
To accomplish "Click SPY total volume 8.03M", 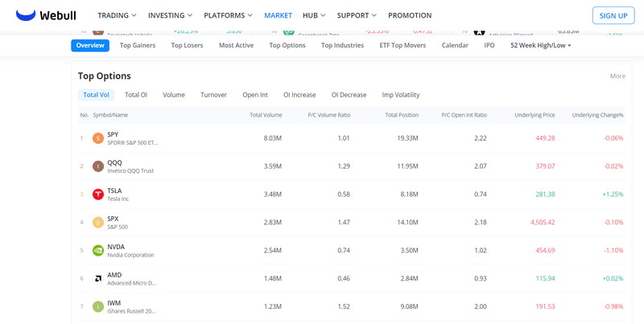I will click(273, 138).
